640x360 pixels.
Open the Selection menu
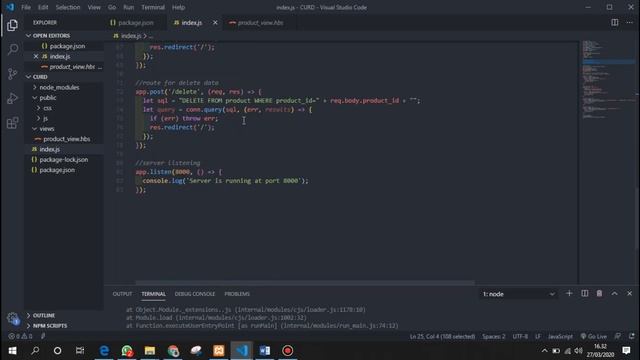(68, 7)
